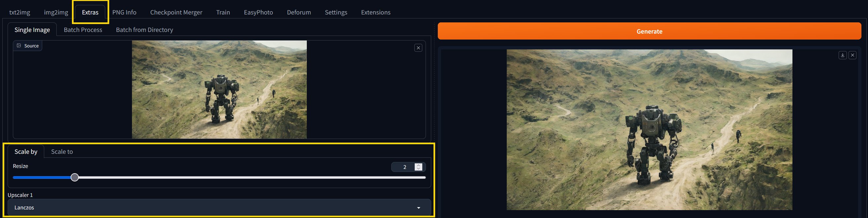Download the generated output image
The width and height of the screenshot is (868, 218).
[842, 55]
